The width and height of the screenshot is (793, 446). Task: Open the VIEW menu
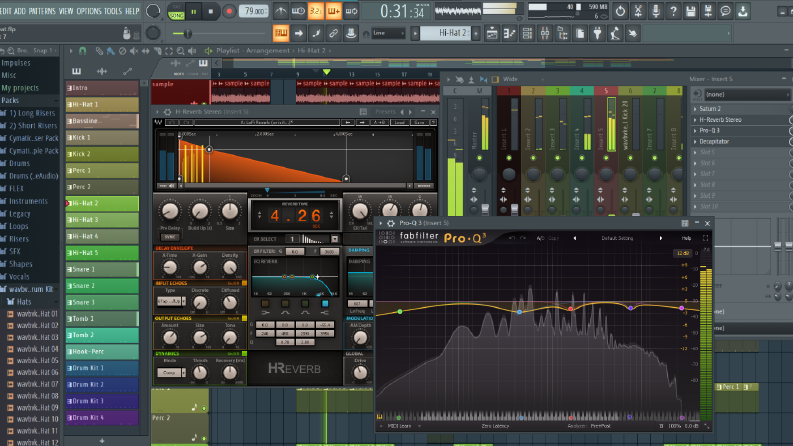point(66,11)
